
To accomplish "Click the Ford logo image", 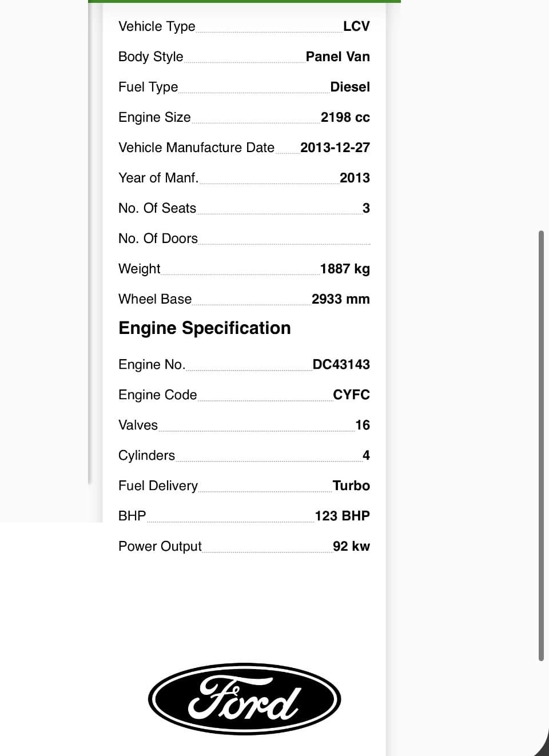I will (x=245, y=699).
